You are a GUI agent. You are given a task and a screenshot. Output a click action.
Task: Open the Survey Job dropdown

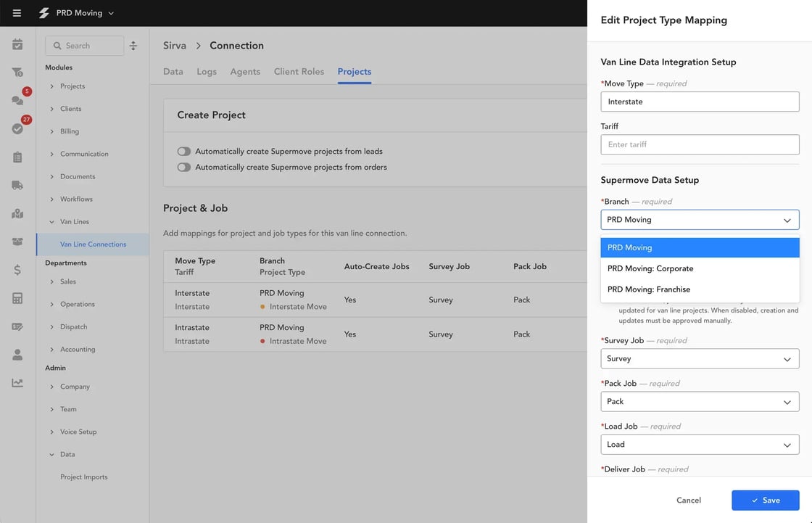click(x=700, y=359)
